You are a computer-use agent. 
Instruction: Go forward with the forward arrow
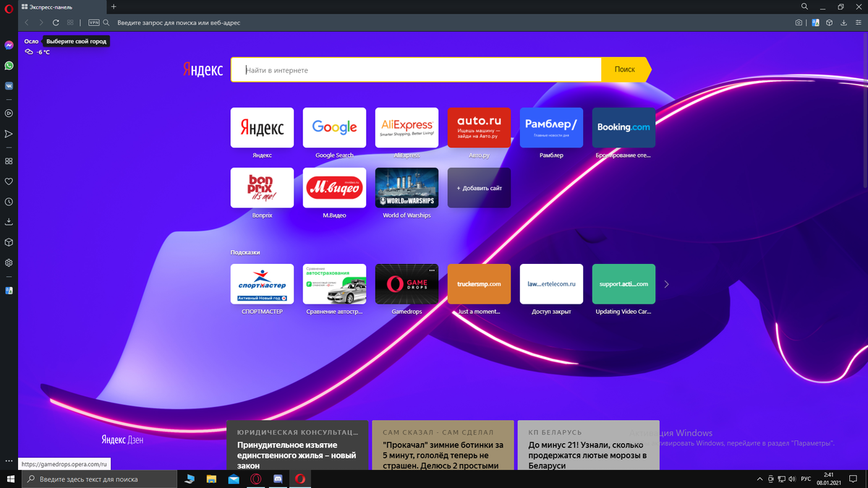click(41, 22)
